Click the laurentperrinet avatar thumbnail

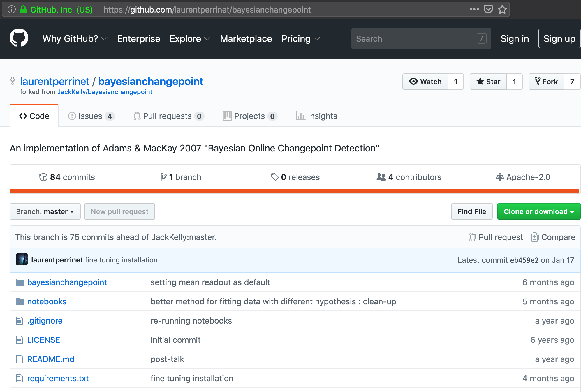(22, 259)
